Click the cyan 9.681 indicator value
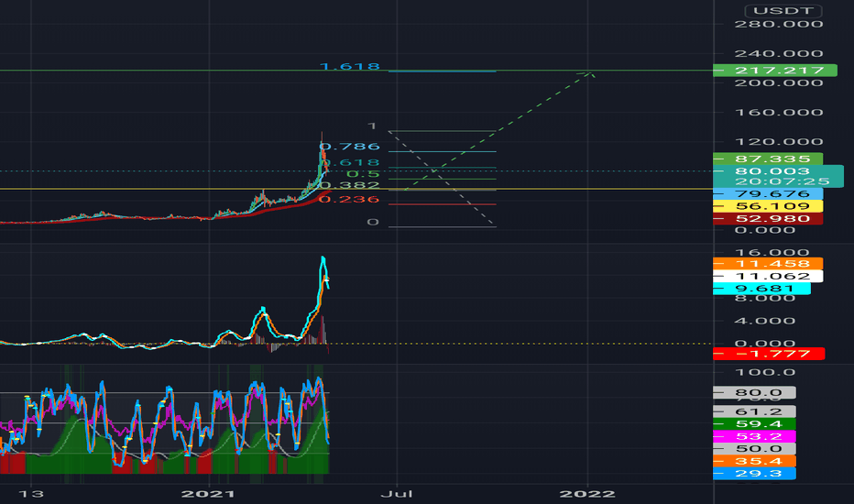The height and width of the screenshot is (504, 854). tap(762, 289)
